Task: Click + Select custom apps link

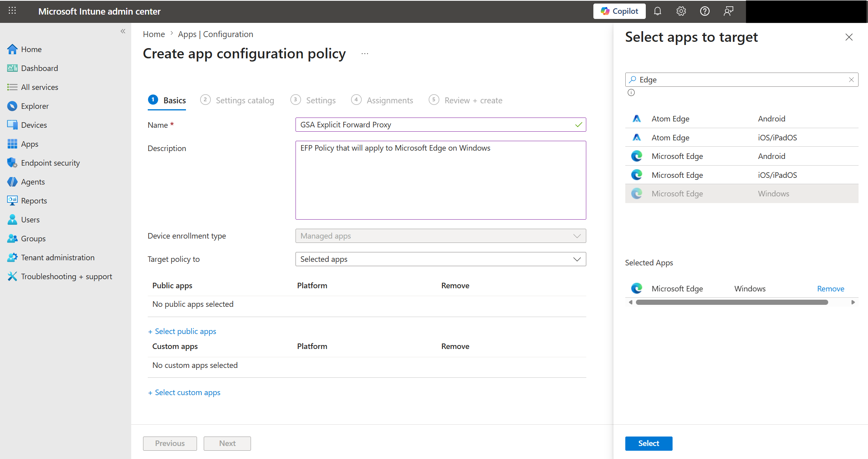Action: (x=184, y=392)
